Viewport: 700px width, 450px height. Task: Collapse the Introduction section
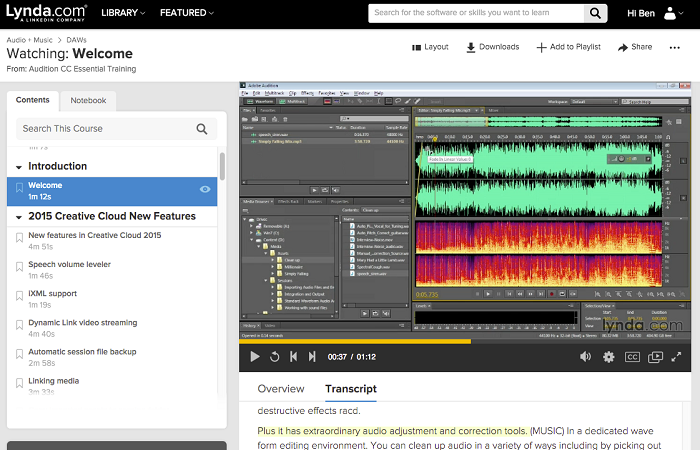(18, 166)
